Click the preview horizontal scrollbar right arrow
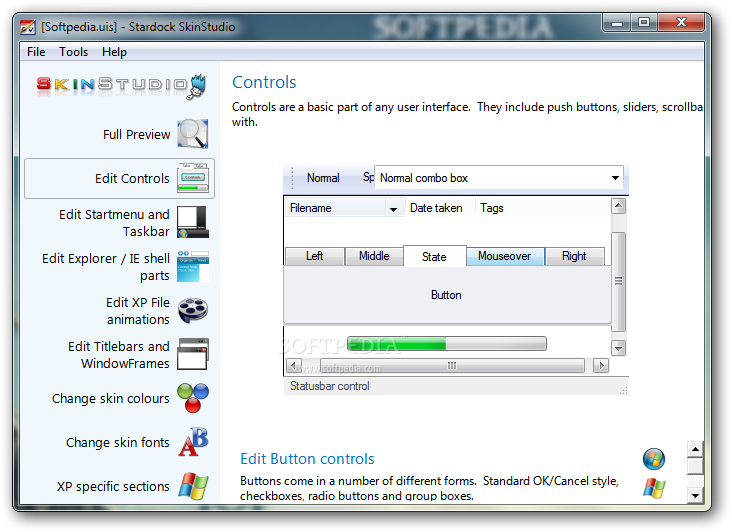Screen dimensions: 732x532 [601, 365]
